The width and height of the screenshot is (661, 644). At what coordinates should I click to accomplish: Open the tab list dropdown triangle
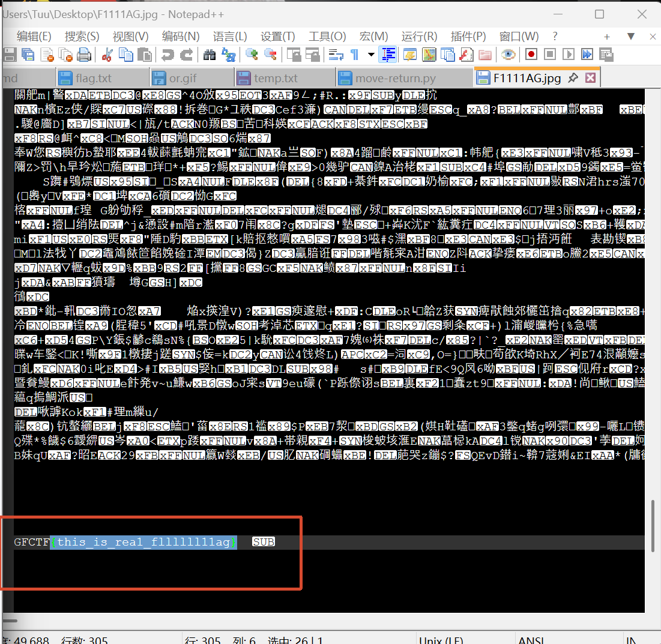[630, 36]
